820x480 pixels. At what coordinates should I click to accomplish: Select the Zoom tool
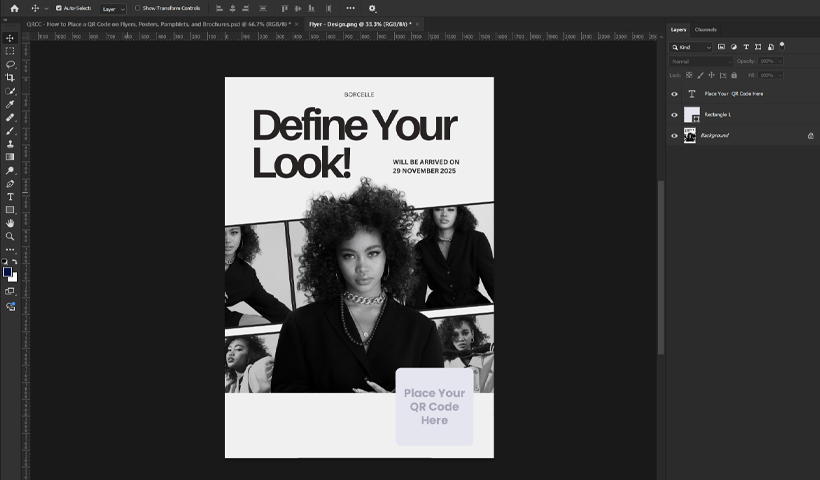(10, 236)
